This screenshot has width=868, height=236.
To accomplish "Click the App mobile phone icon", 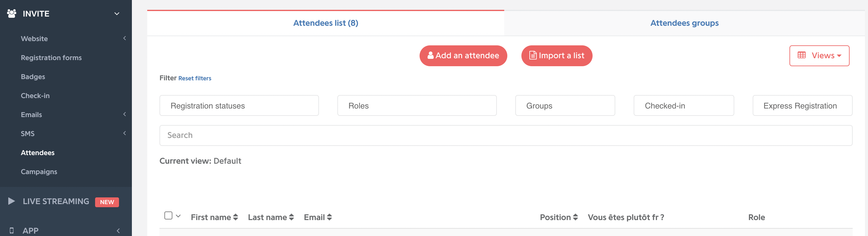I will coord(11,230).
